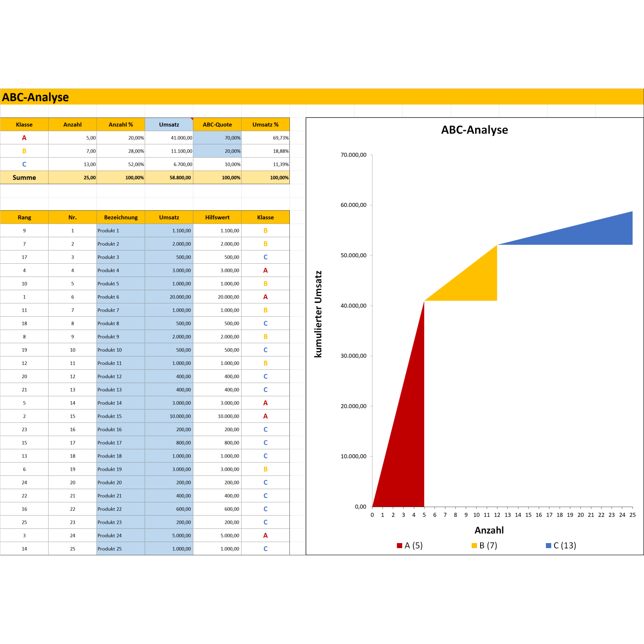Click the blue Umsatz header in summary table

click(169, 125)
